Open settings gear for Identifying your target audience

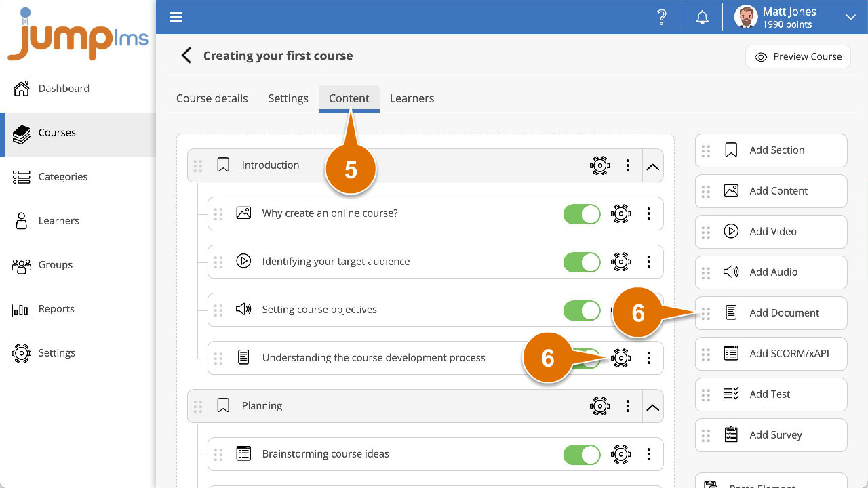pos(620,262)
